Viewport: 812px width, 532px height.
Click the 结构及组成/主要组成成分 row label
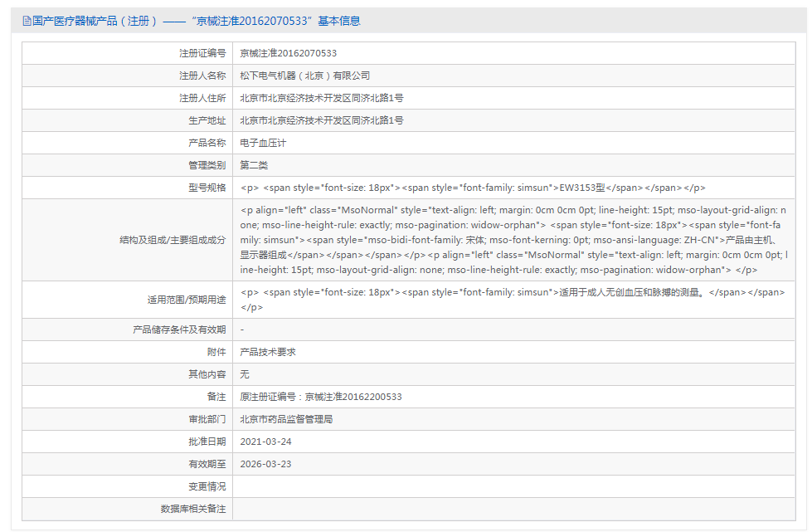(172, 241)
